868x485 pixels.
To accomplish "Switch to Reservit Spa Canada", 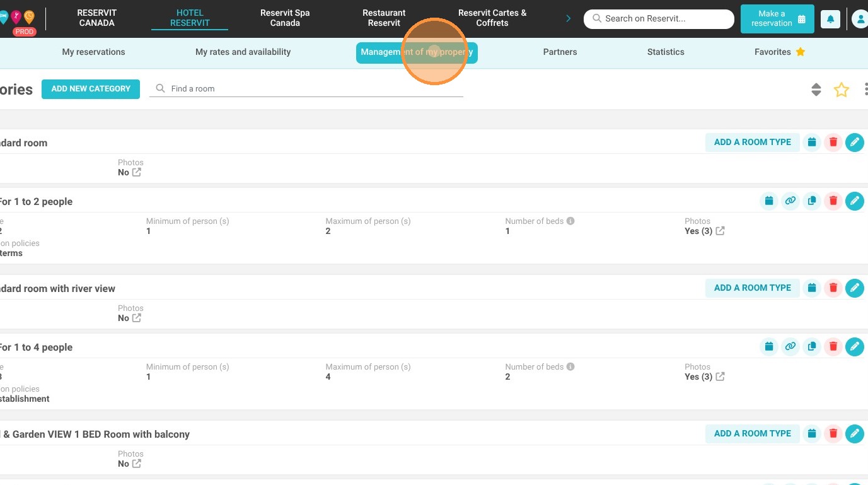I will pyautogui.click(x=285, y=18).
